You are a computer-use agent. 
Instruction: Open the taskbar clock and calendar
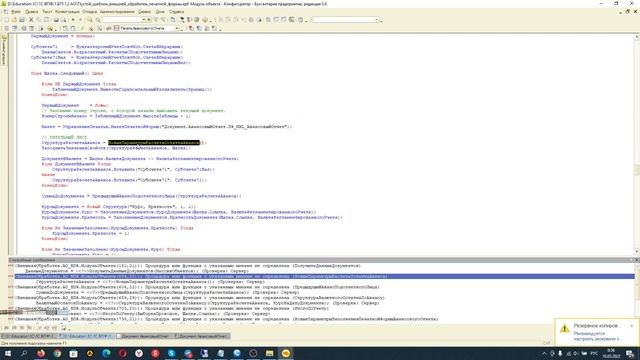611,353
